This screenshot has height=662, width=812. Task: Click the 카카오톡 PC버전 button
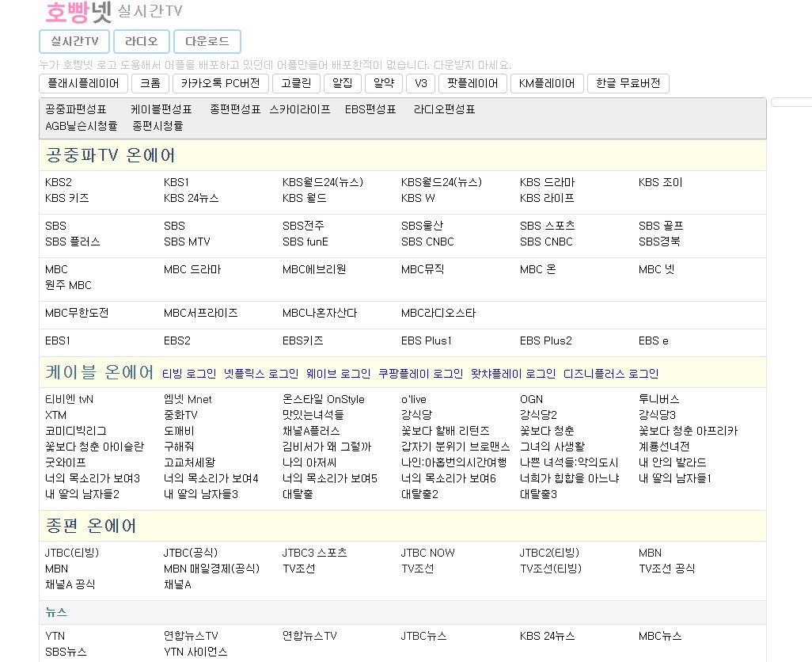[x=220, y=83]
